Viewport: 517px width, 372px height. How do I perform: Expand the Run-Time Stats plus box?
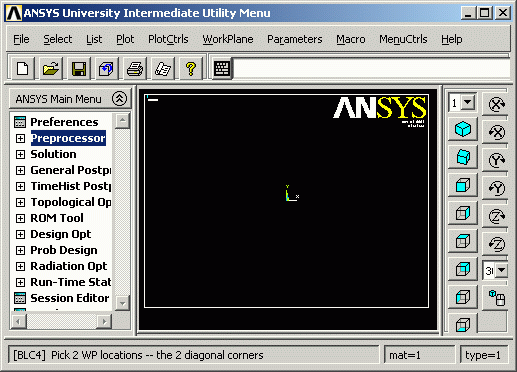[x=20, y=282]
